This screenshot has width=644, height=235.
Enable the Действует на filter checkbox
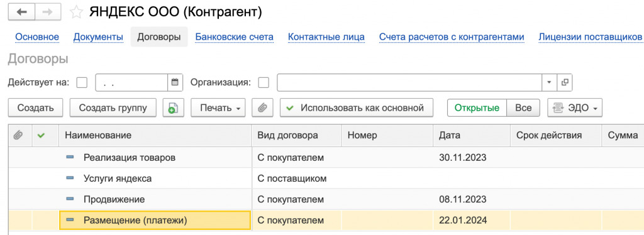(x=82, y=82)
